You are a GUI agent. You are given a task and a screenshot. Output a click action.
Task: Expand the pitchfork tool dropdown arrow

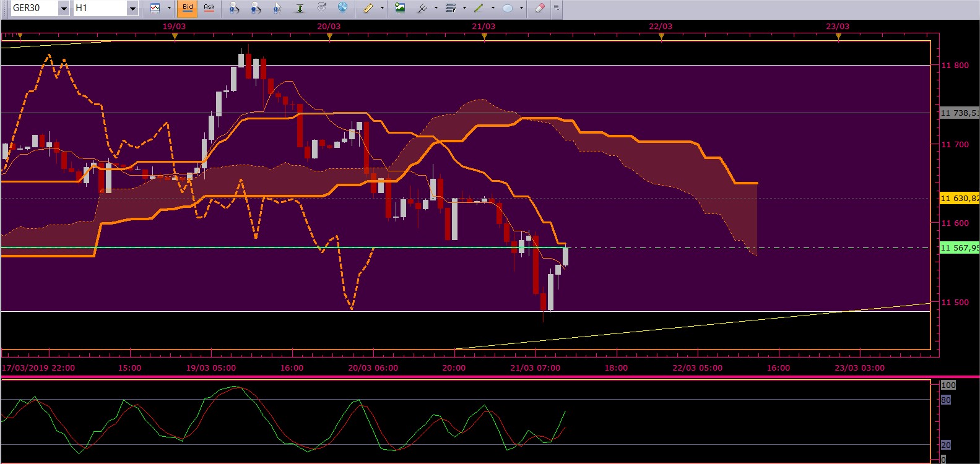(x=436, y=8)
